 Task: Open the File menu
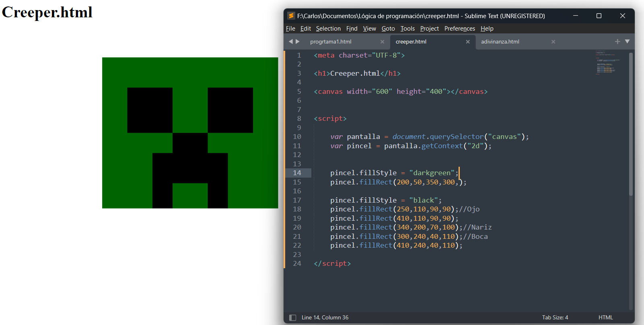[290, 29]
